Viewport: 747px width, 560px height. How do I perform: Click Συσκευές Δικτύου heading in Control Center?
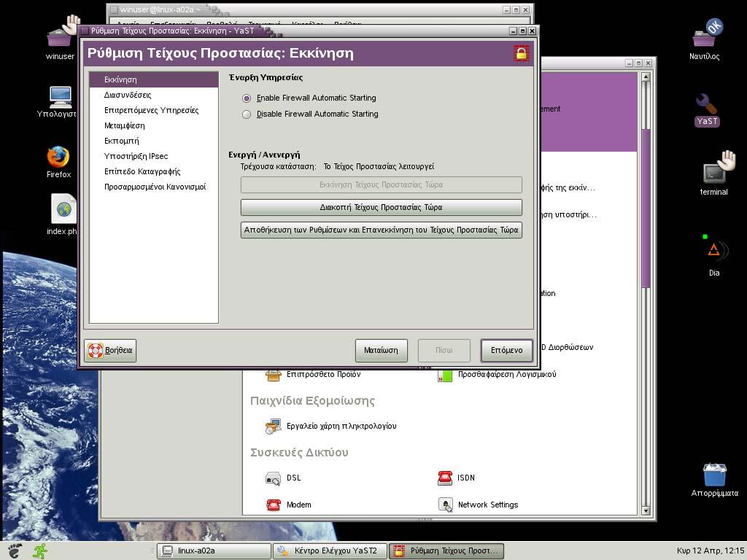click(299, 452)
